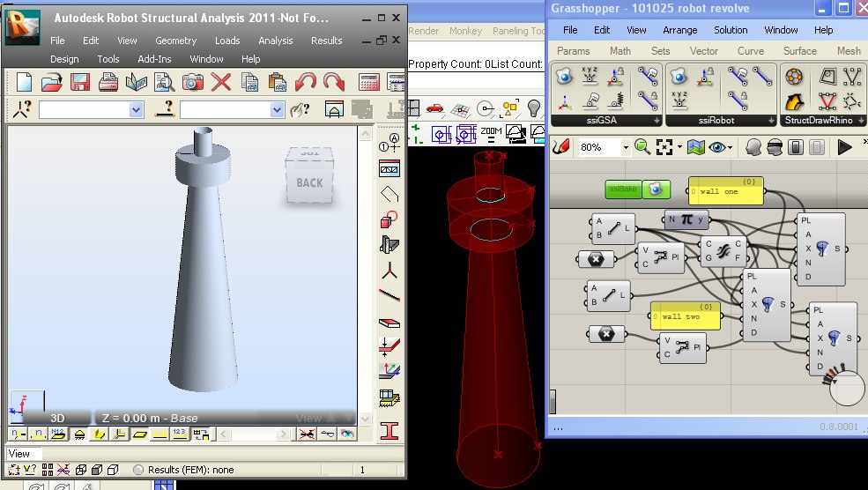Select the Results (FEM) status indicator
Viewport: 868px width, 490px height.
pyautogui.click(x=185, y=470)
